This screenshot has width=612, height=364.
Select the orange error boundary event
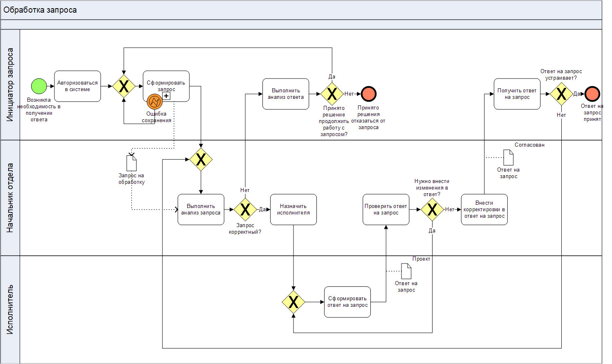(155, 101)
